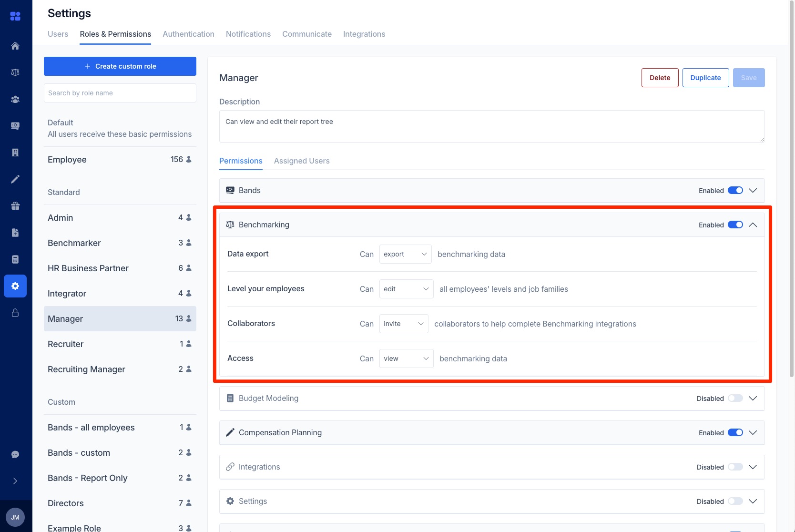Collapse the Benchmarking permissions section
This screenshot has width=795, height=532.
click(753, 225)
